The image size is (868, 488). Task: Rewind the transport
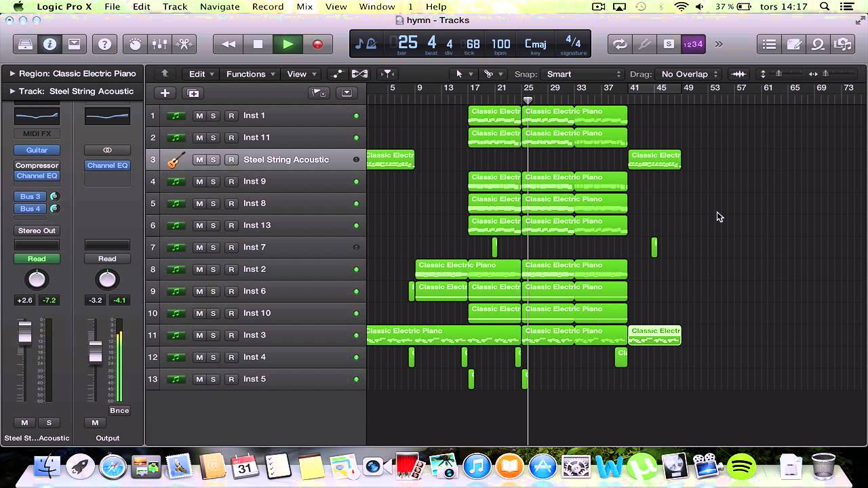click(229, 44)
